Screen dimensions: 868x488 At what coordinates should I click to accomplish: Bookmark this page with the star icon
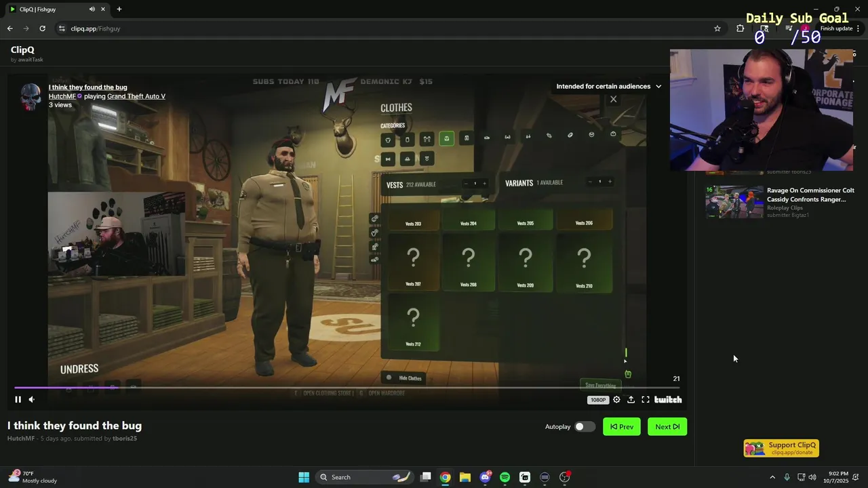717,28
